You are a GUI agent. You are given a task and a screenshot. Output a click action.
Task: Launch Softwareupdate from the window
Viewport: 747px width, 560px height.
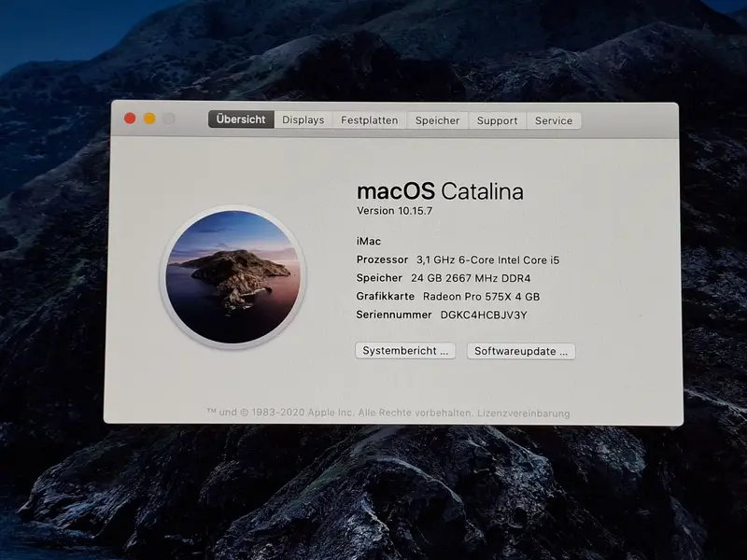point(521,351)
